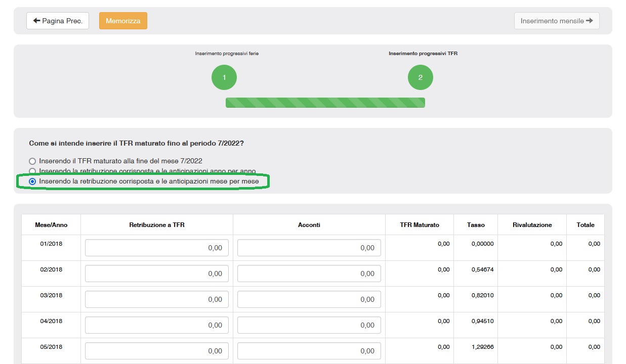Select TFR maturato alla fine del mese option
Image resolution: width=626 pixels, height=364 pixels.
click(33, 161)
